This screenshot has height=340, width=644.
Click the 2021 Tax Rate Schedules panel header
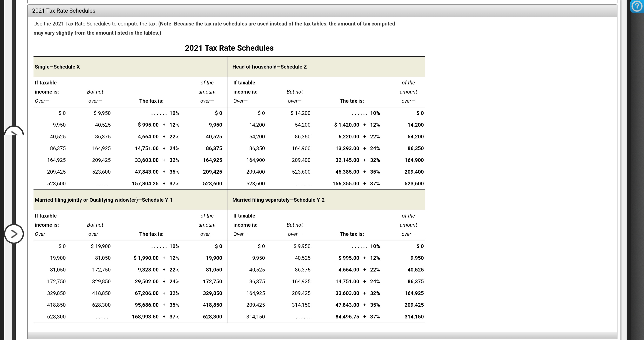[x=64, y=11]
